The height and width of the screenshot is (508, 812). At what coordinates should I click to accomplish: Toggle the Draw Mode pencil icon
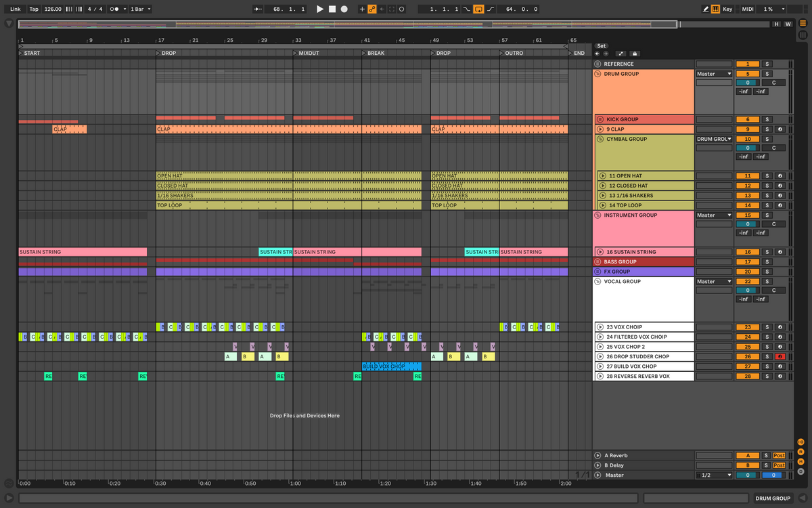pos(706,9)
